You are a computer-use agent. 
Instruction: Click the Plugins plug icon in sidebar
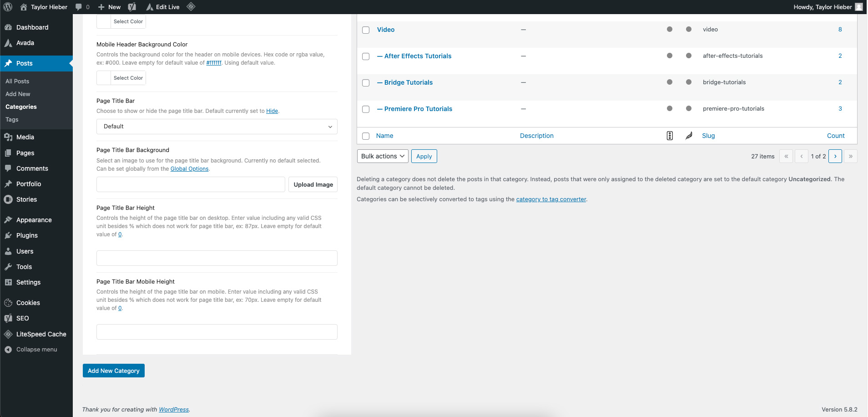8,235
